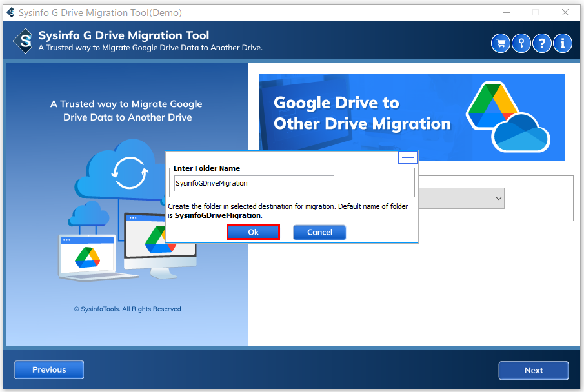Click SysinfoTools All Rights Reserved text
The height and width of the screenshot is (392, 584).
coord(127,309)
